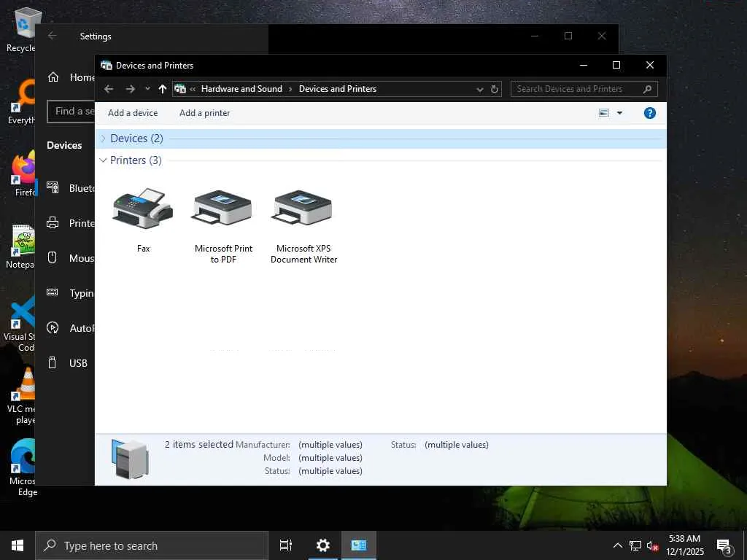Click the Settings gear taskbar icon
Image resolution: width=747 pixels, height=560 pixels.
click(x=323, y=545)
